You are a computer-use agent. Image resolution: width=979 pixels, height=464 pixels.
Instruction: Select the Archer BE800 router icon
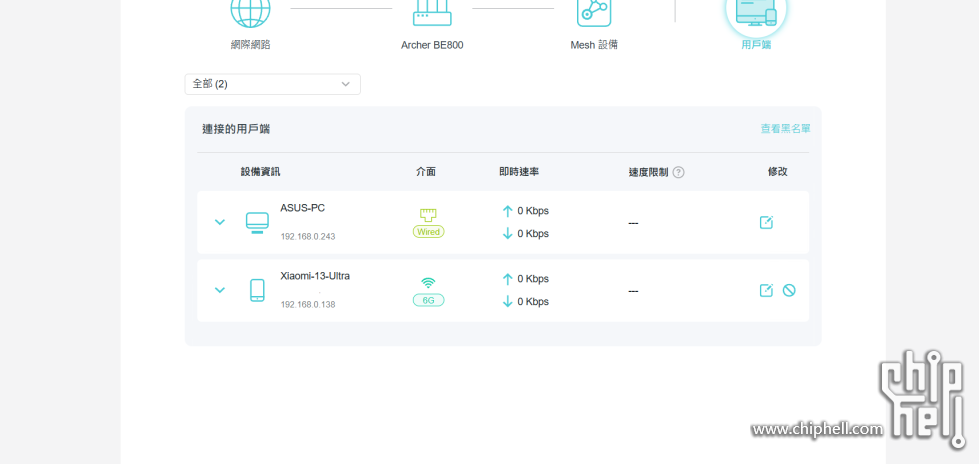(432, 12)
